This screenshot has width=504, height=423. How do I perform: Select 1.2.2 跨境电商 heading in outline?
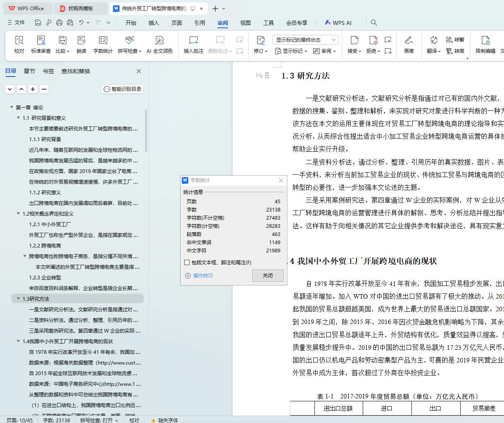pyautogui.click(x=45, y=246)
